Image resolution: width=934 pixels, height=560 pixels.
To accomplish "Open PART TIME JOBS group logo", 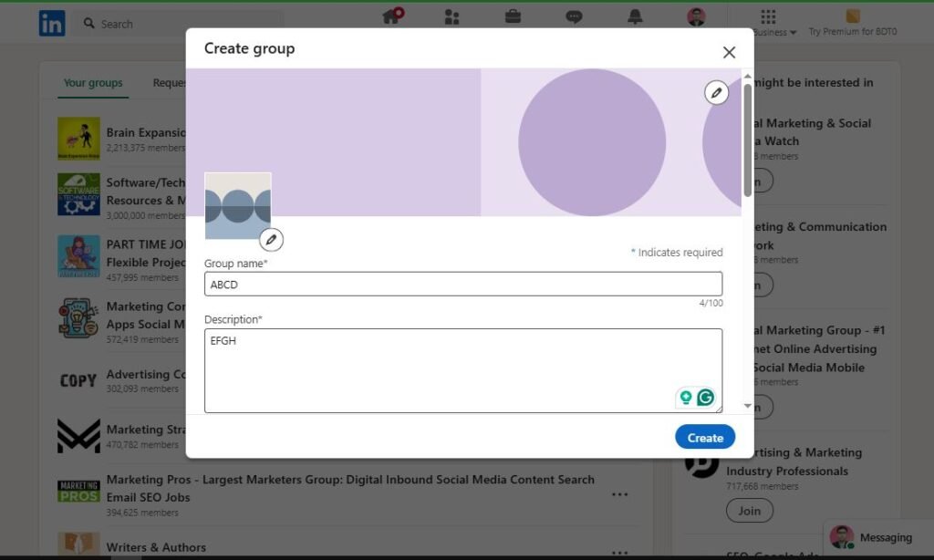I will coord(78,256).
